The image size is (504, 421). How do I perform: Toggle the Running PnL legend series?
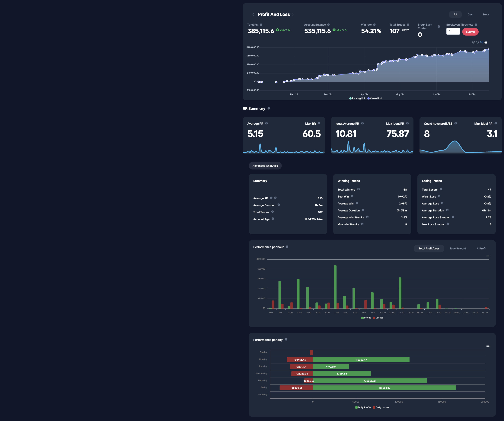click(x=357, y=98)
